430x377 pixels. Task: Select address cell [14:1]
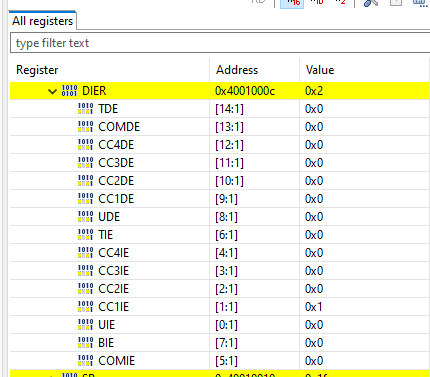(229, 109)
